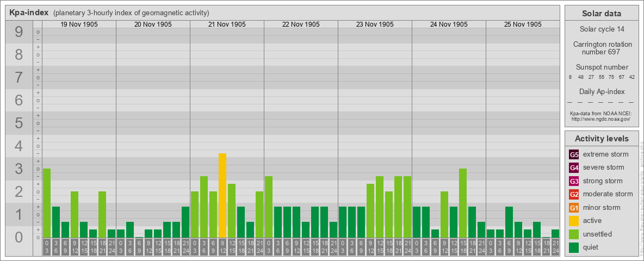Click the 'Carrington rotation number 697' text
644x261 pixels.
pos(603,48)
